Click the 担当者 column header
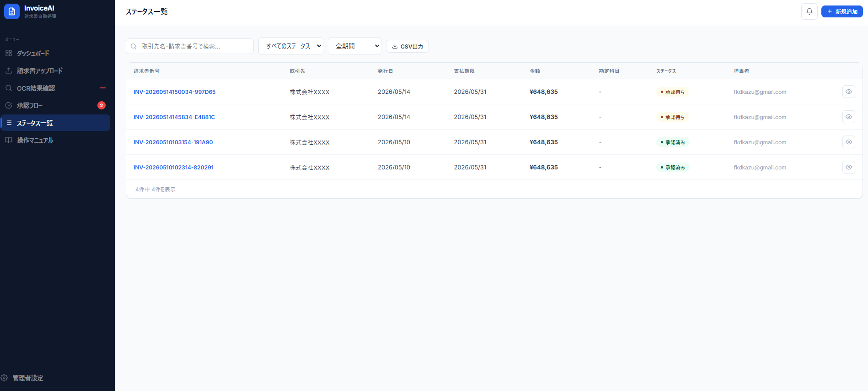Viewport: 868px width, 391px height. (741, 71)
